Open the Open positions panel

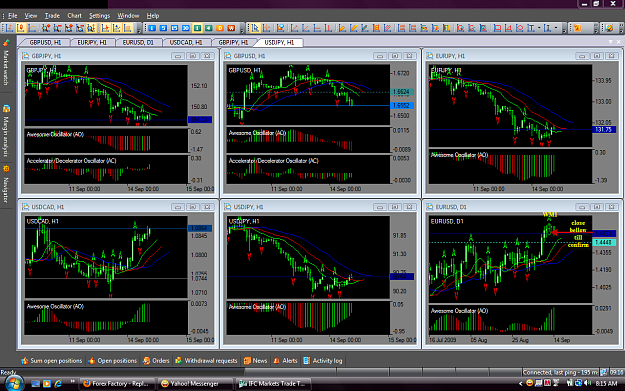pyautogui.click(x=113, y=361)
